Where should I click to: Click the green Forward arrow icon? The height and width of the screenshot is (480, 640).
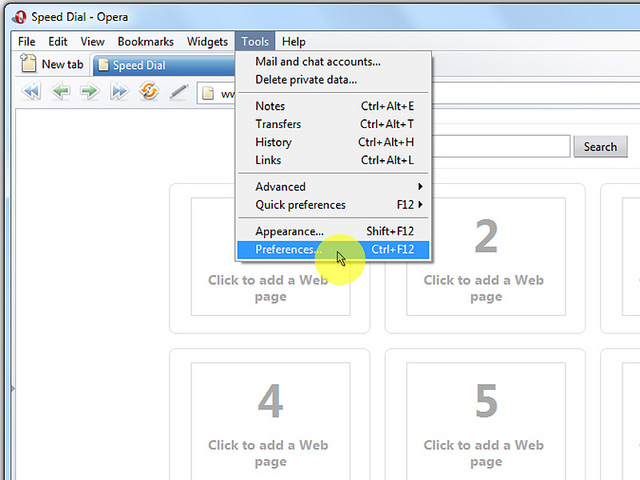(90, 92)
